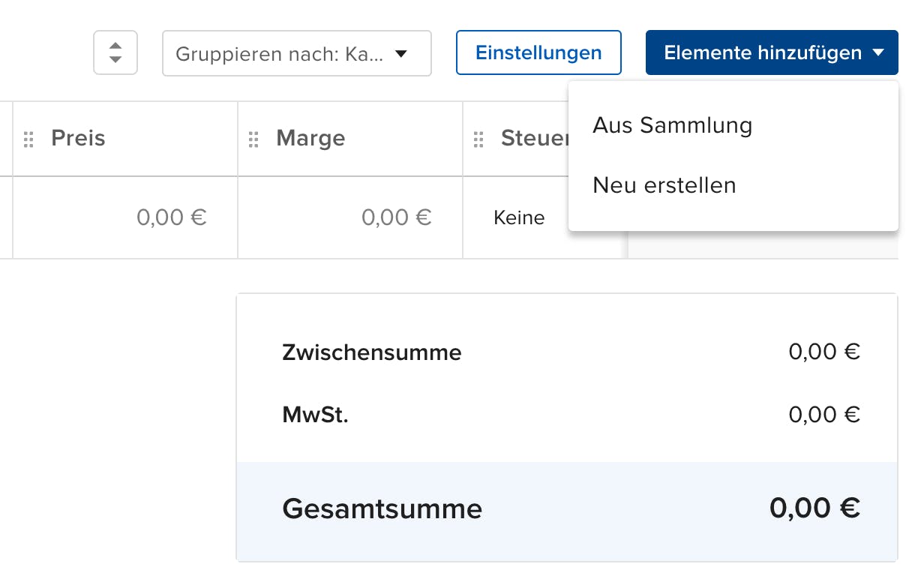Open the Einstellungen button

point(538,52)
